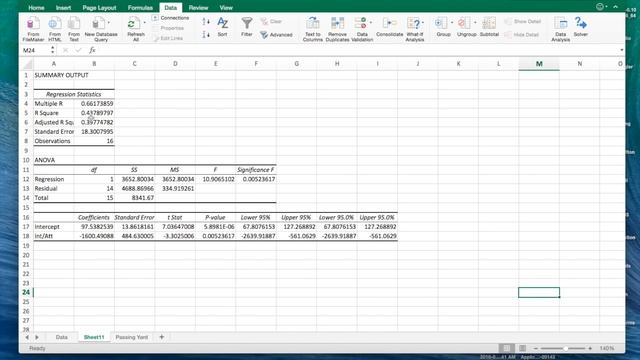Expand the formula bar chevron
This screenshot has width=640, height=360.
point(621,50)
